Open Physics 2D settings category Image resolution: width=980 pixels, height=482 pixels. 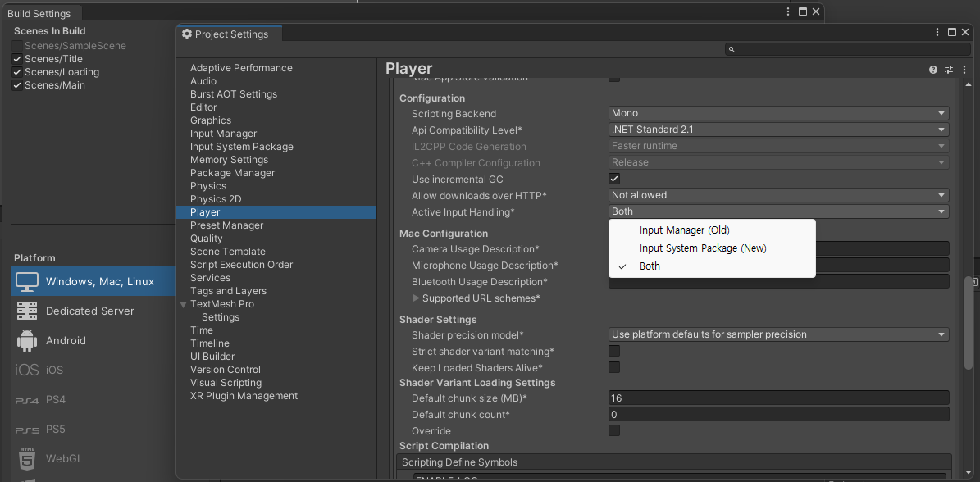pyautogui.click(x=216, y=198)
